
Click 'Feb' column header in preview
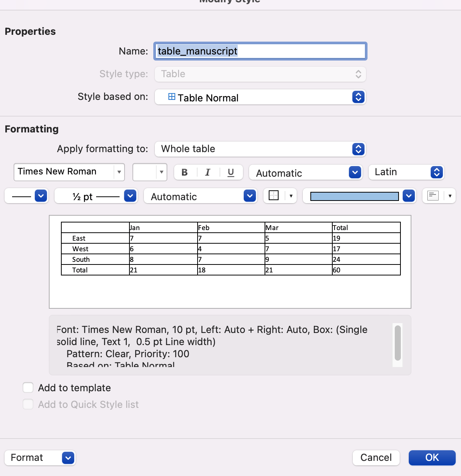click(x=204, y=228)
